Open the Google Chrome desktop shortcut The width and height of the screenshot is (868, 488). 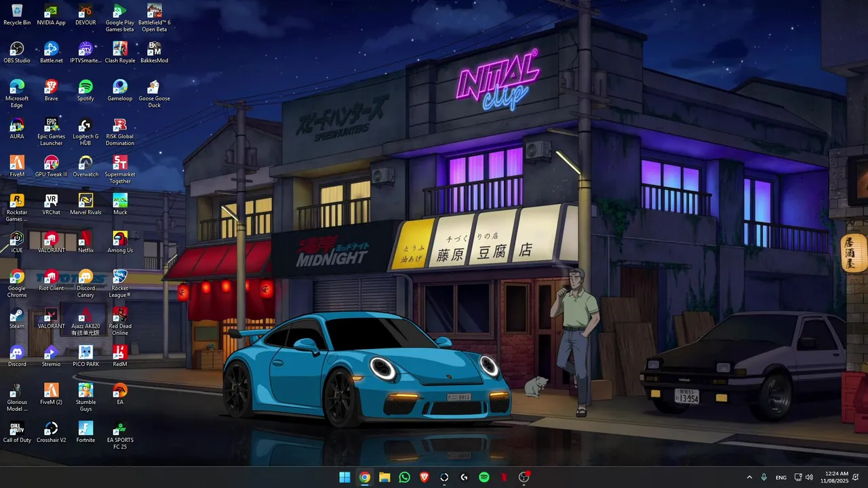tap(17, 284)
